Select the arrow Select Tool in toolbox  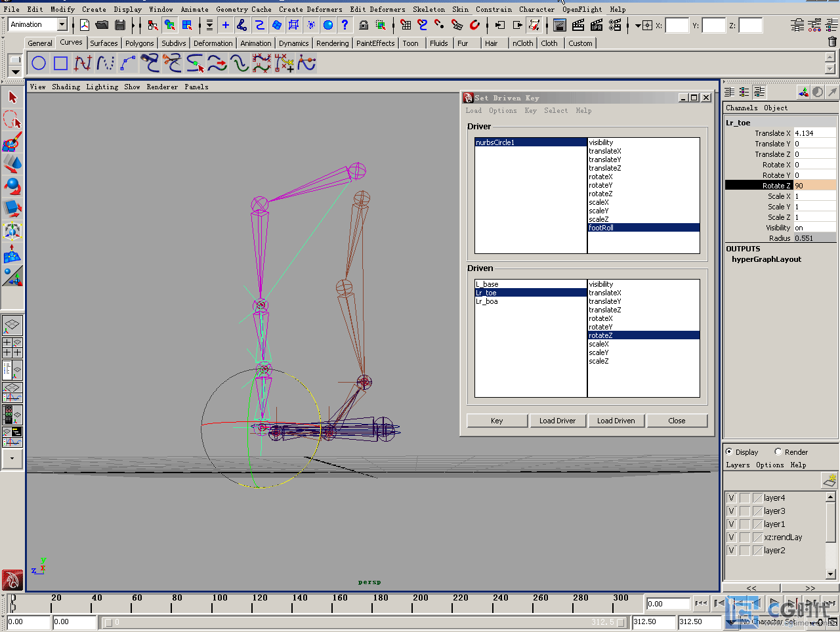point(12,97)
